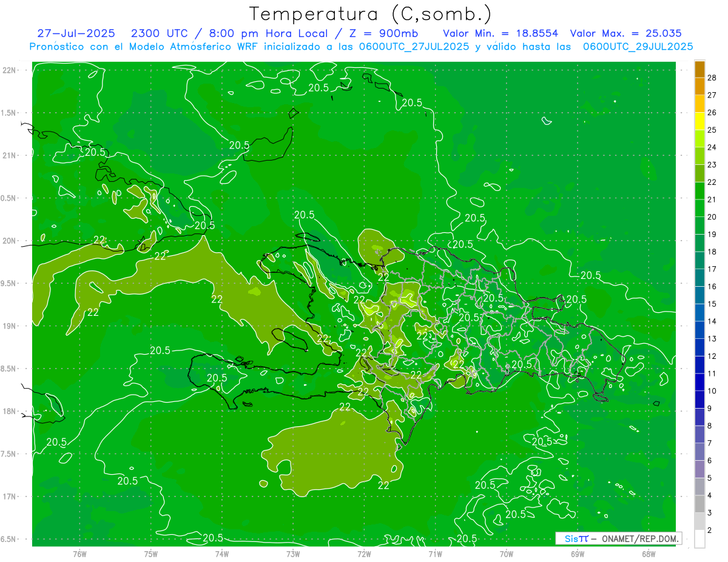The height and width of the screenshot is (562, 728).
Task: Click the '76W' longitude axis label
Action: coord(79,554)
